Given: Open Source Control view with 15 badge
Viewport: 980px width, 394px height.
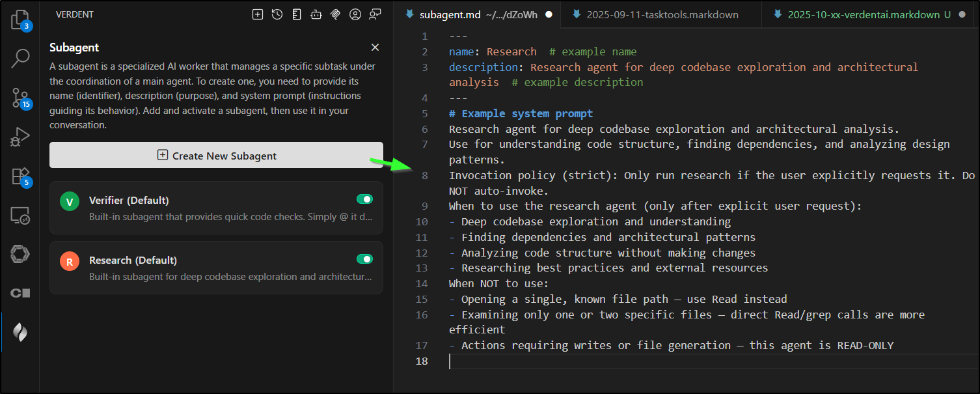Looking at the screenshot, I should coord(20,98).
